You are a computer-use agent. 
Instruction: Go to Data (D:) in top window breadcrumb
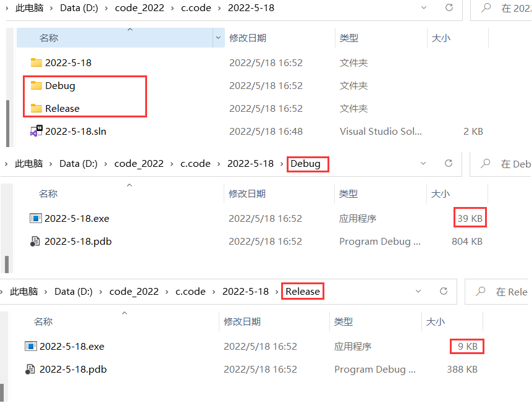point(79,8)
